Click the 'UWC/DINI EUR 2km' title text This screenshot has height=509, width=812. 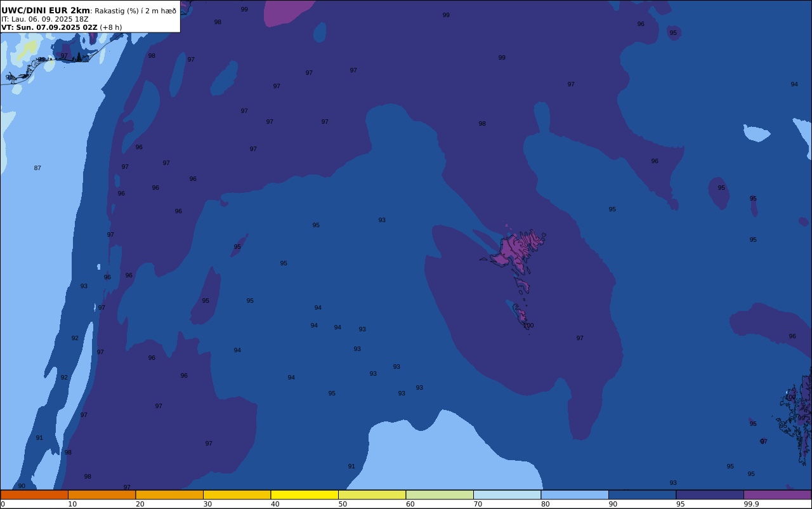tap(46, 10)
